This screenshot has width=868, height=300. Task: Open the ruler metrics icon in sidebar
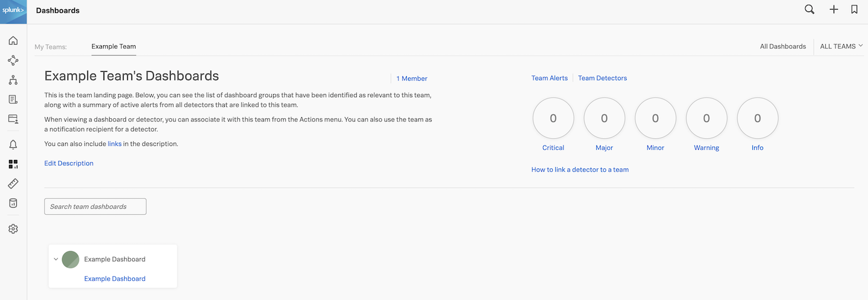(x=13, y=184)
